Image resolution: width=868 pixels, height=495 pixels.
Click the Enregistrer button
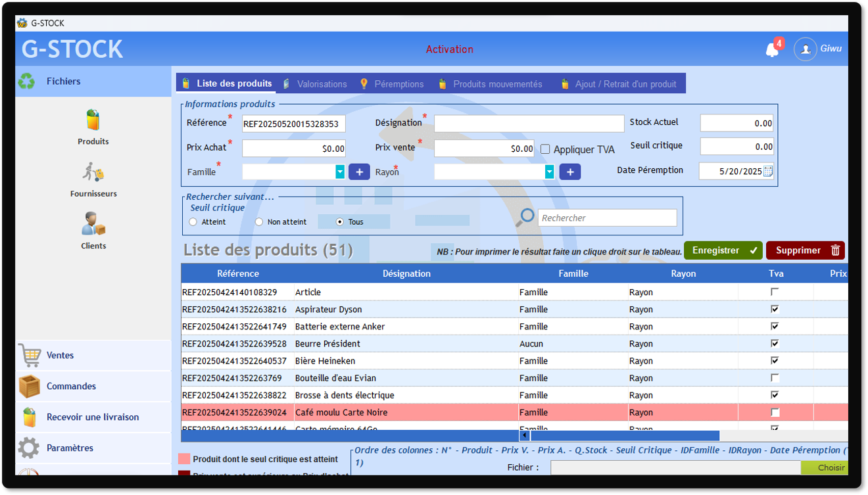(x=723, y=250)
